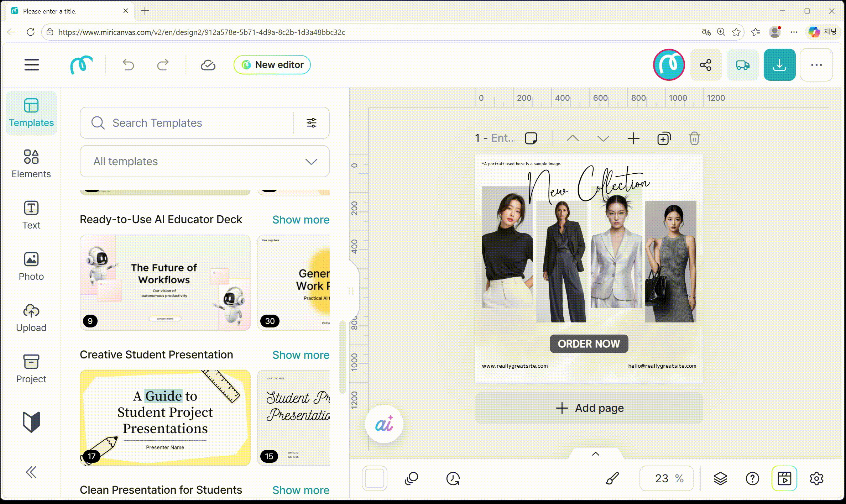Click the share icon
846x504 pixels.
pyautogui.click(x=705, y=65)
